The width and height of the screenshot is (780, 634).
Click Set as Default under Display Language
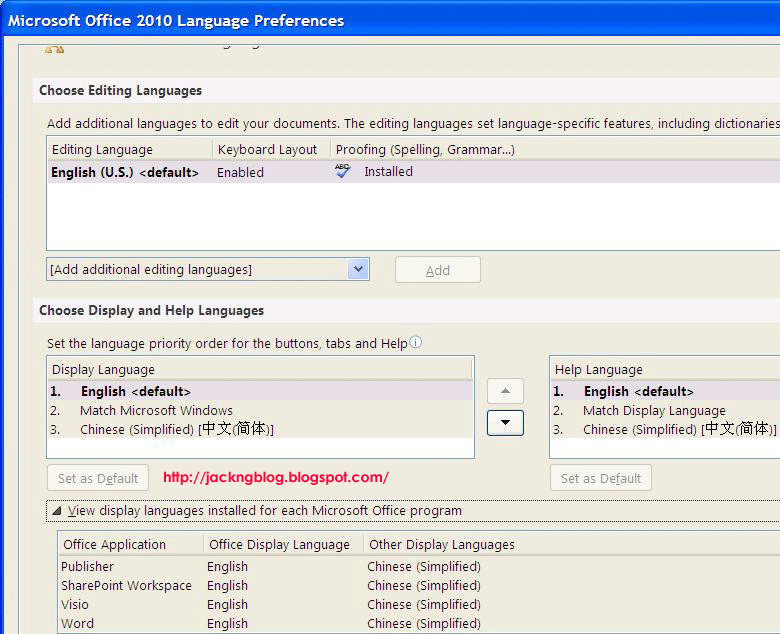(x=98, y=478)
